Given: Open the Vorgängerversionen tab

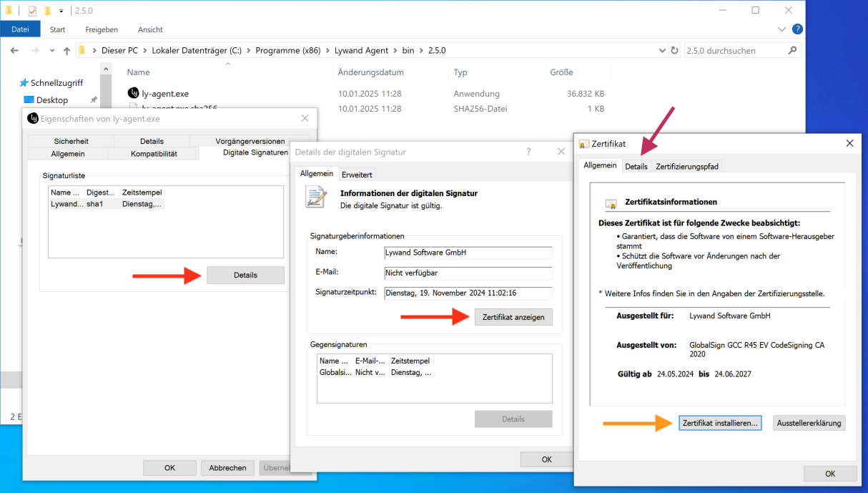Looking at the screenshot, I should (x=250, y=141).
